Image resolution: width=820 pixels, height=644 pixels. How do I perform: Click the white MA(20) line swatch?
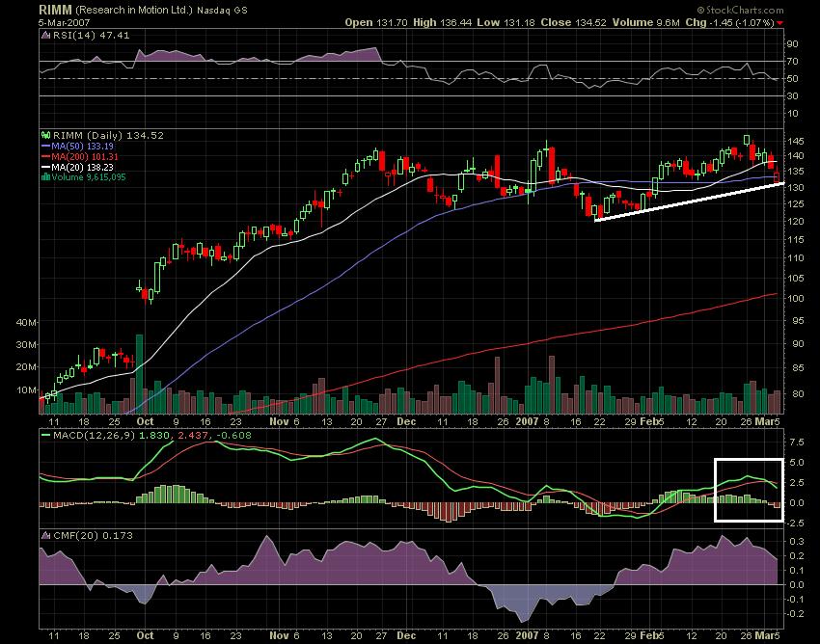[46, 168]
